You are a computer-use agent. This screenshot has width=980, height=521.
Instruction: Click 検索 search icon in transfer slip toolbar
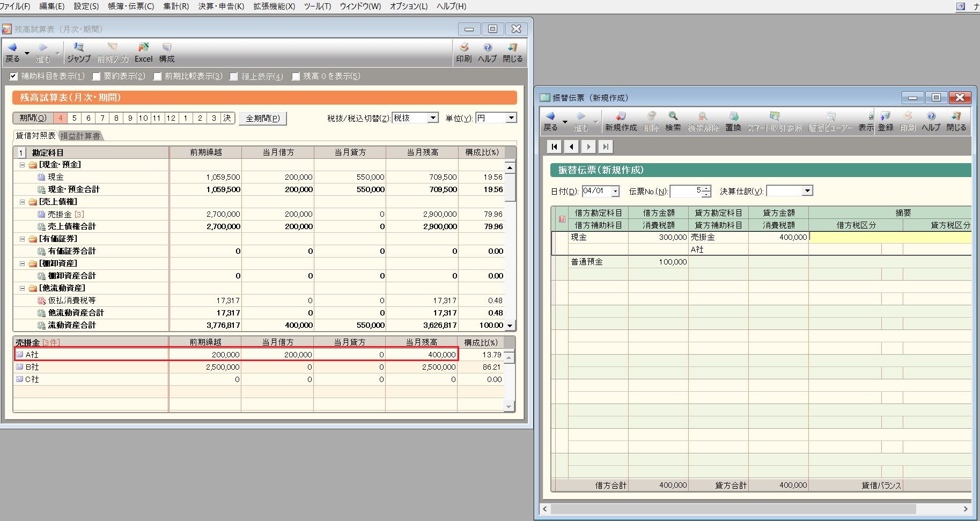click(x=673, y=121)
